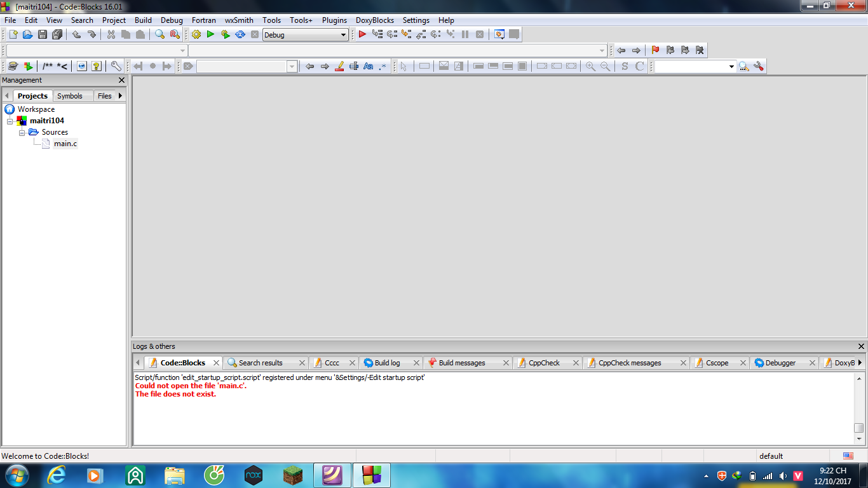Go to previous bookmark flag
Image resolution: width=868 pixels, height=488 pixels.
pos(670,50)
